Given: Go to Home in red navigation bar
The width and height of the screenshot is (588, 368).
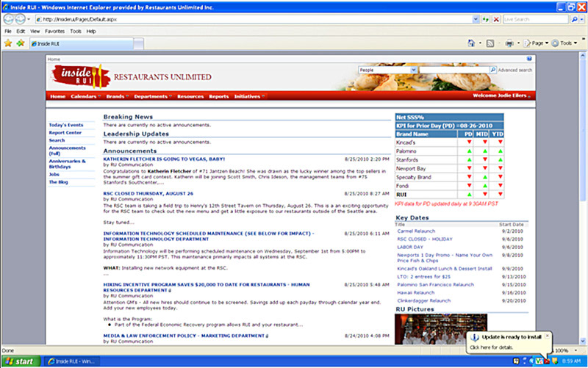Looking at the screenshot, I should [x=58, y=96].
